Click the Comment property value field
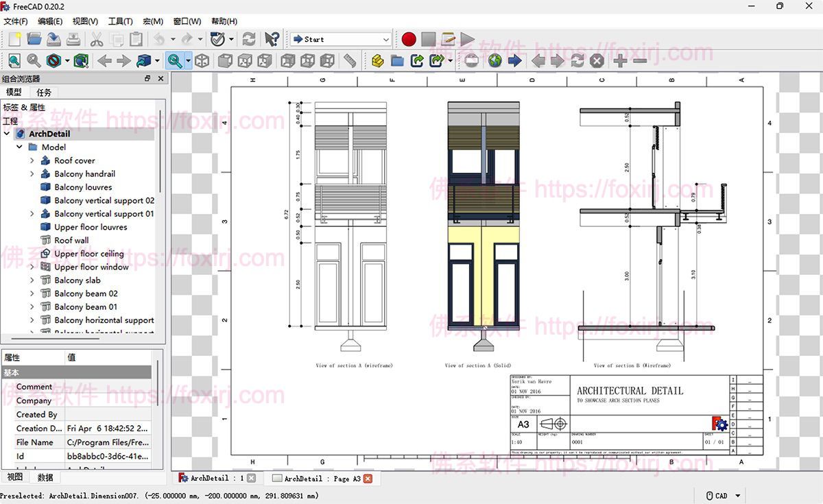 click(108, 387)
